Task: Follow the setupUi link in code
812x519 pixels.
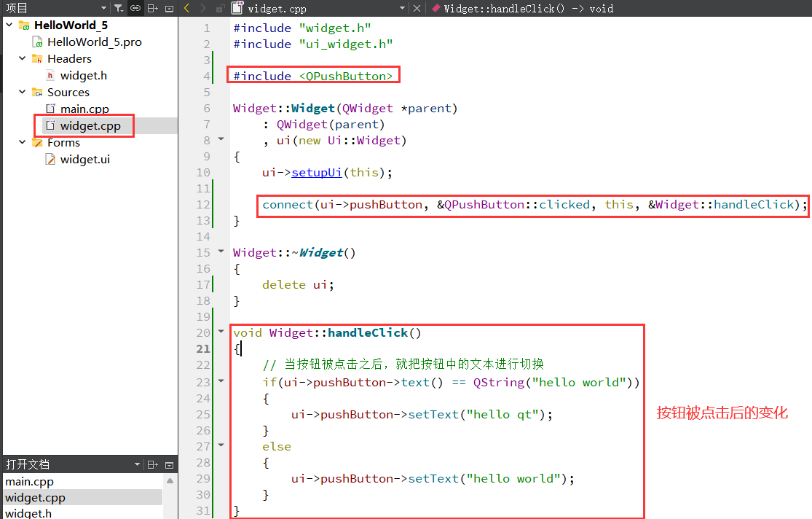Action: [316, 172]
